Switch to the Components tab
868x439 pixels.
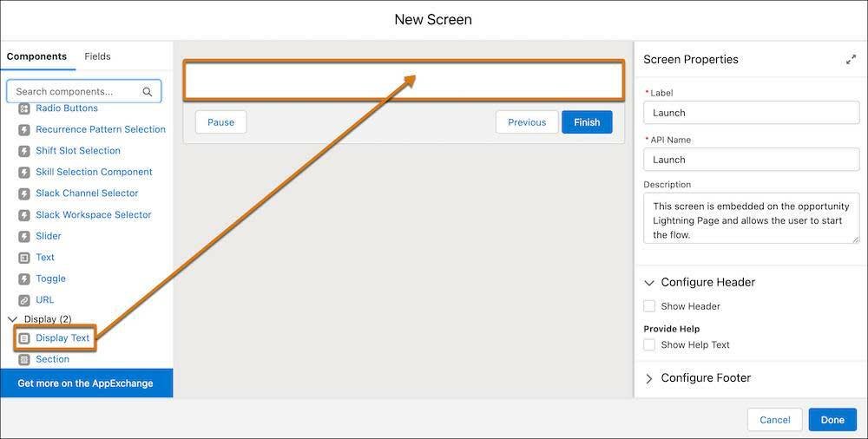tap(36, 56)
